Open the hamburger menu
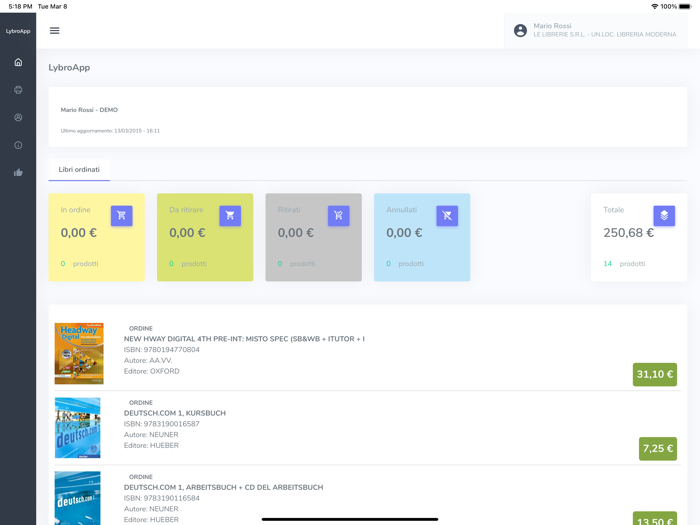The width and height of the screenshot is (700, 525). click(54, 30)
